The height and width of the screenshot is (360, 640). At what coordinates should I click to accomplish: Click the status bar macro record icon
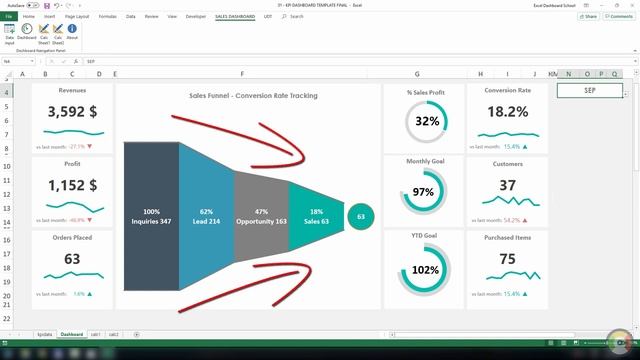[x=5, y=343]
